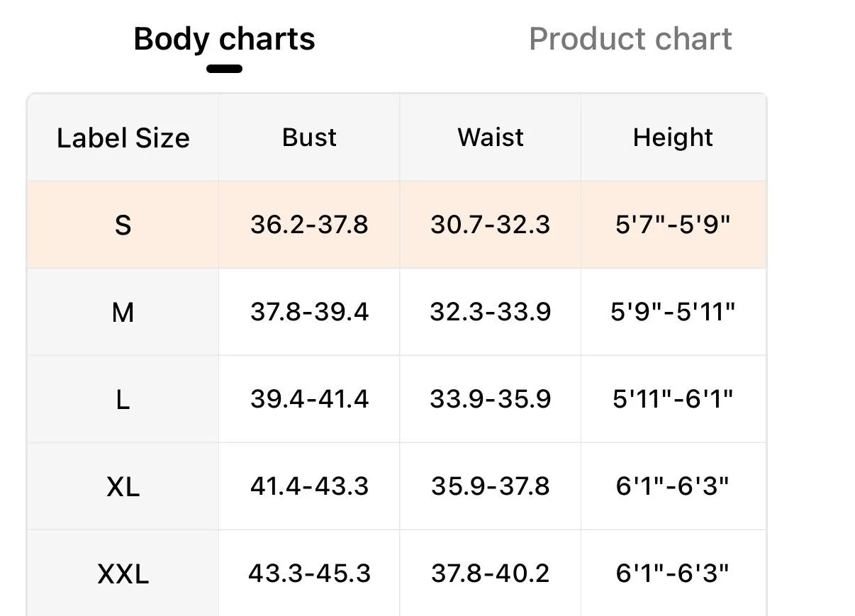Click height value 5'7"-5'9"
855x616 pixels.
[673, 224]
